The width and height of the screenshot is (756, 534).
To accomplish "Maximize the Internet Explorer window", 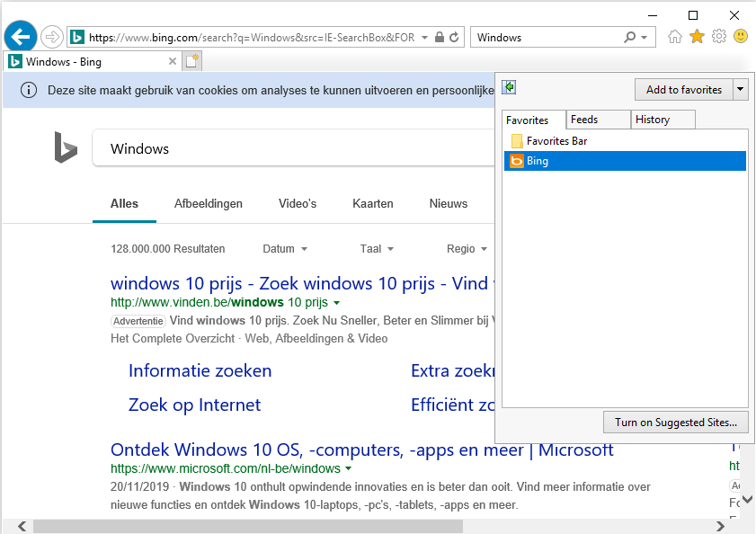I will (x=693, y=15).
